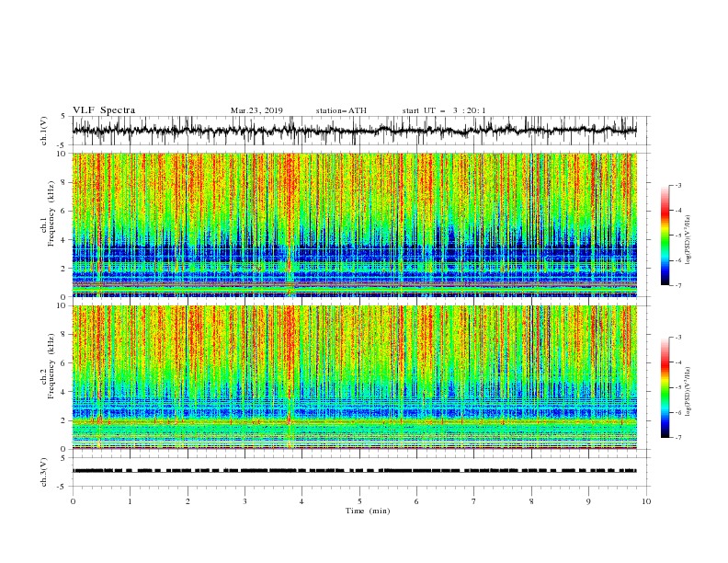Click the "7" tick on the time axis
The width and height of the screenshot is (728, 563).
point(474,501)
